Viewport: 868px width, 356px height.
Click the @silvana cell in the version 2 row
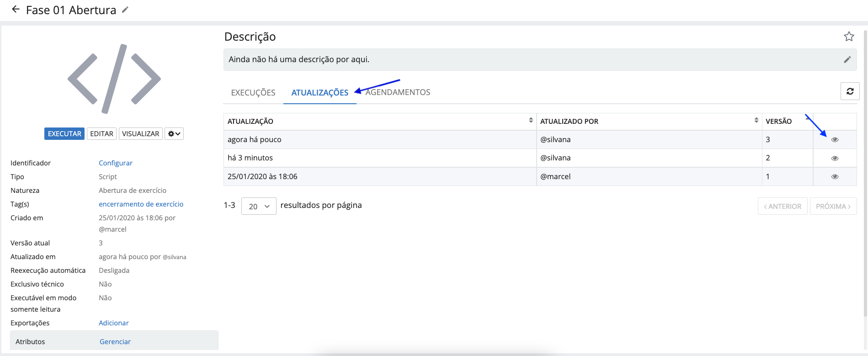(x=649, y=158)
